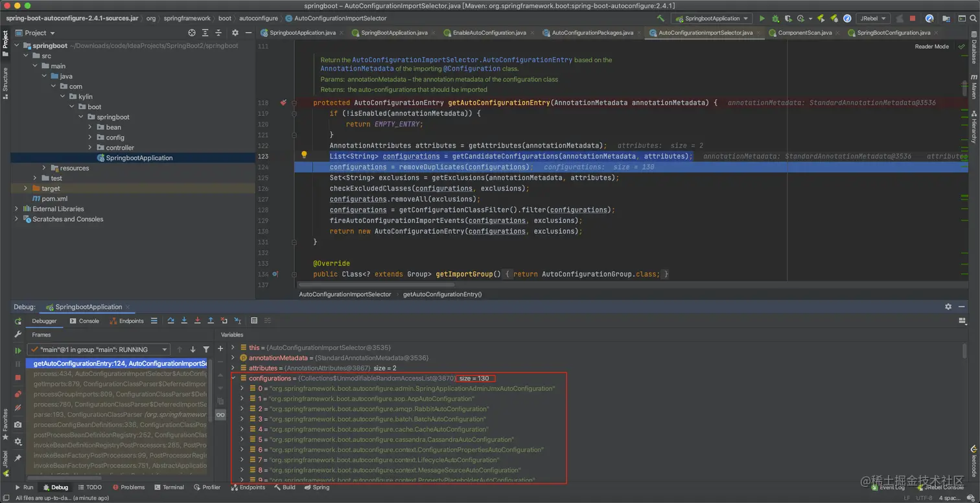This screenshot has height=503, width=980.
Task: Toggle Mute Breakpoints in debug sidebar
Action: [x=18, y=406]
